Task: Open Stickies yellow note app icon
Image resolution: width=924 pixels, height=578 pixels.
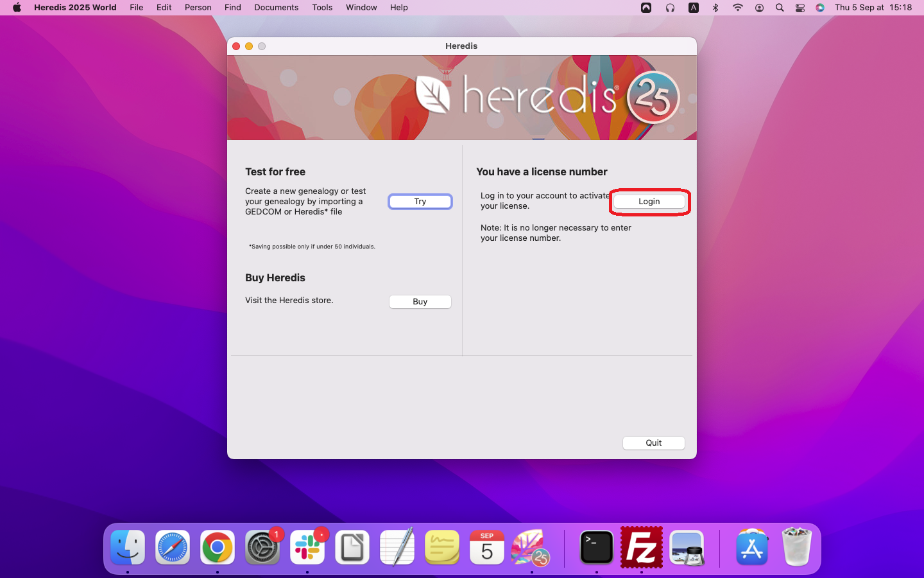Action: click(442, 548)
